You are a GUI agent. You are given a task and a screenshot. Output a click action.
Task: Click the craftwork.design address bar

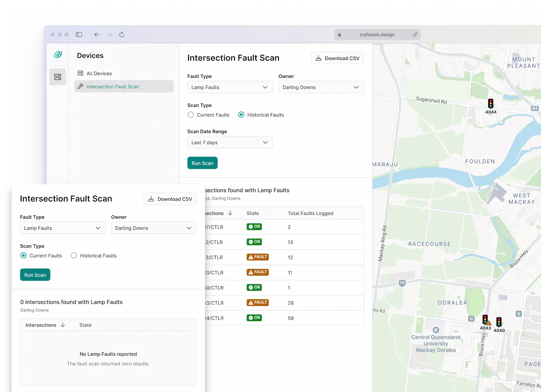point(377,34)
